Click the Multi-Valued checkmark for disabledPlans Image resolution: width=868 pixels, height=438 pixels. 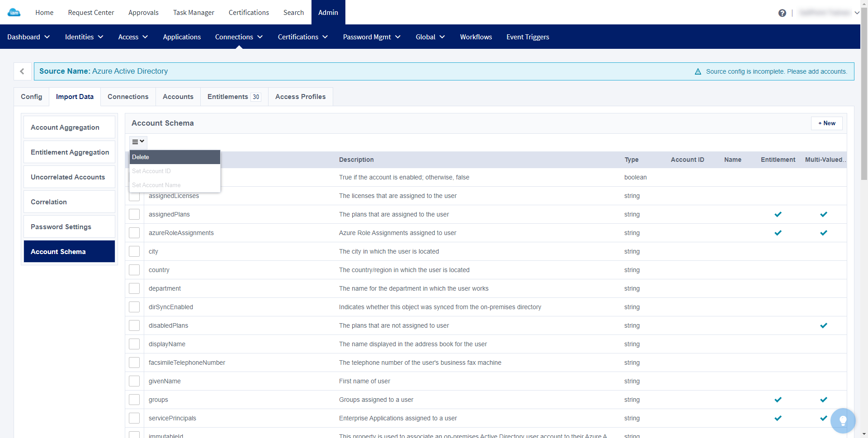coord(824,325)
